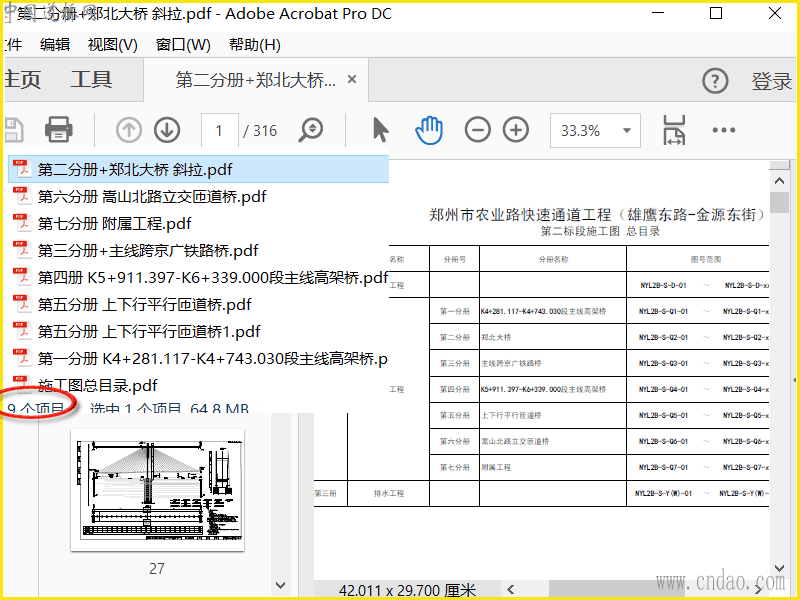Open the find text magnifier tool
This screenshot has height=600, width=800.
tap(311, 130)
